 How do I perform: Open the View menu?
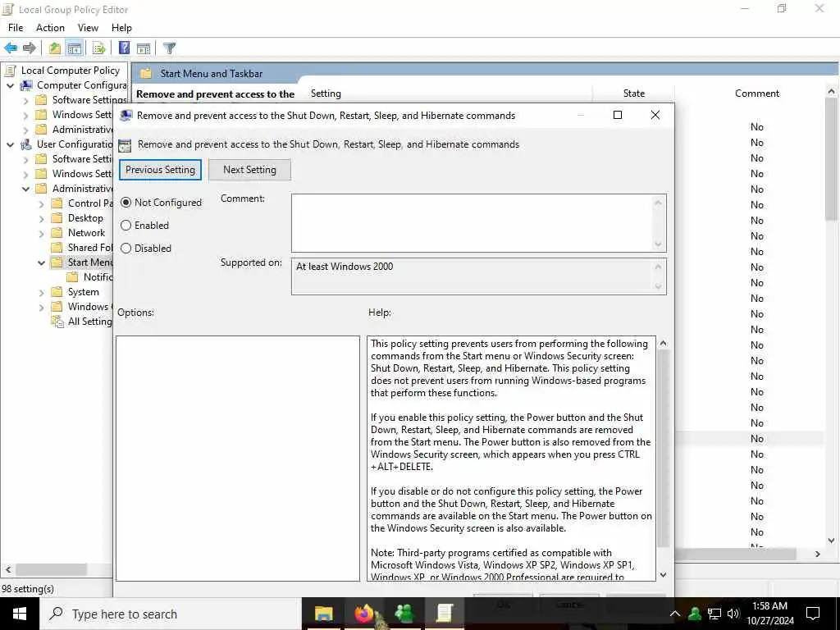tap(88, 28)
